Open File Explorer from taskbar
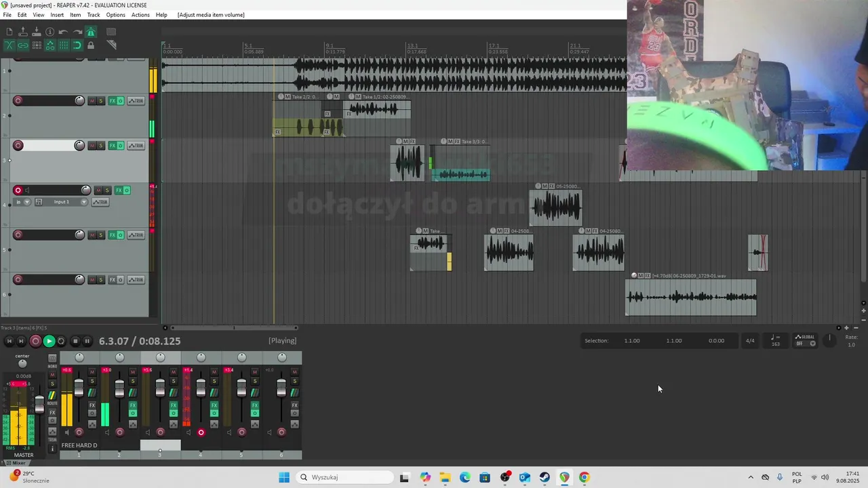This screenshot has height=488, width=868. [x=445, y=477]
